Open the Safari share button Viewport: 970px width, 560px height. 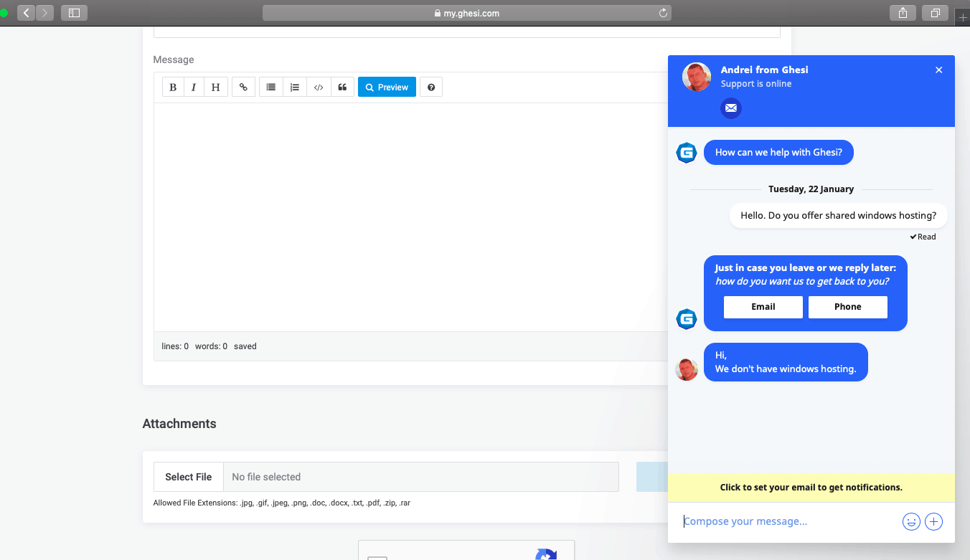click(903, 13)
